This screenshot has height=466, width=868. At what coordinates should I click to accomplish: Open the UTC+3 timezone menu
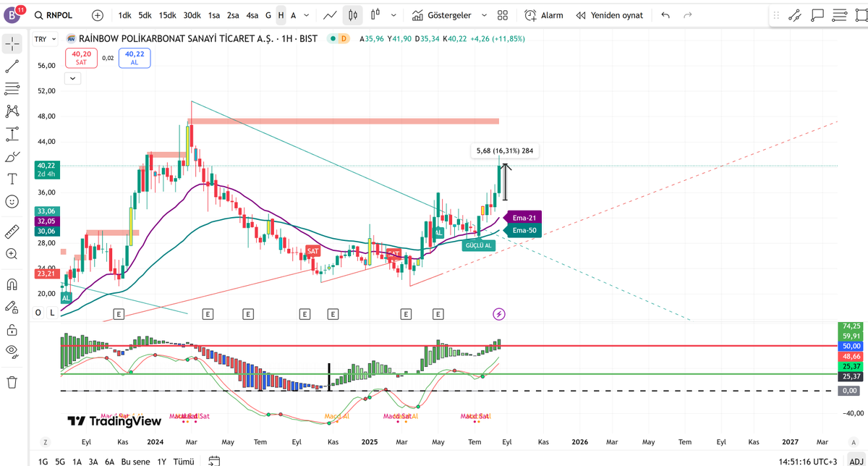tap(808, 461)
